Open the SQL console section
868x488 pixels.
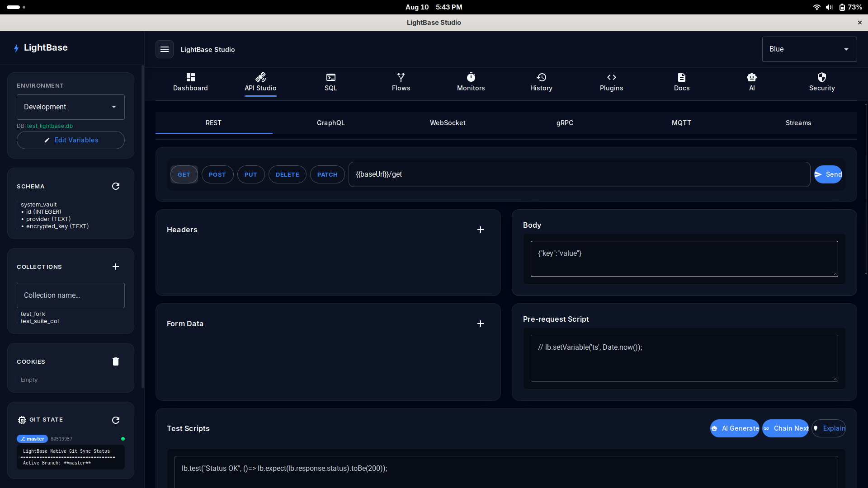[331, 82]
